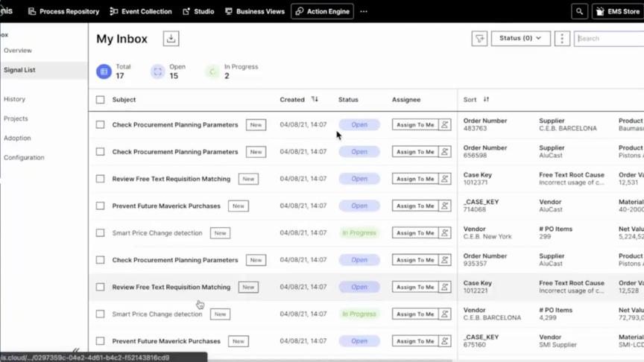Click the magnifier search icon in top bar

[x=579, y=11]
